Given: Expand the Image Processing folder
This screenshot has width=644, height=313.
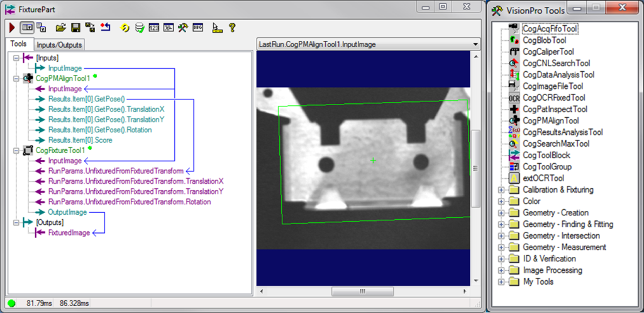Looking at the screenshot, I should tap(501, 270).
